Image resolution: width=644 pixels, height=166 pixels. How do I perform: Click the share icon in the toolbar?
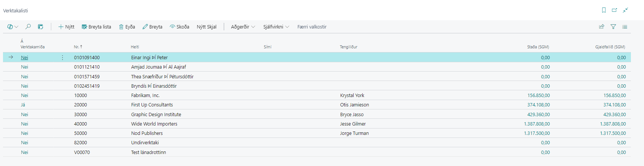(x=601, y=27)
